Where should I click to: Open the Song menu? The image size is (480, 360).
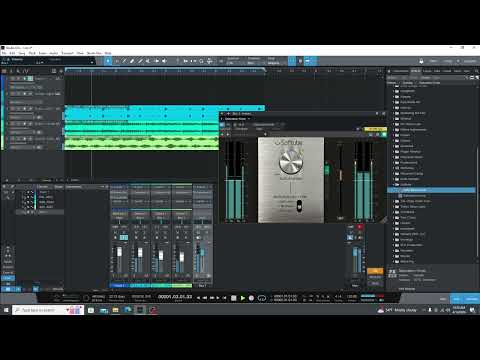[x=22, y=53]
